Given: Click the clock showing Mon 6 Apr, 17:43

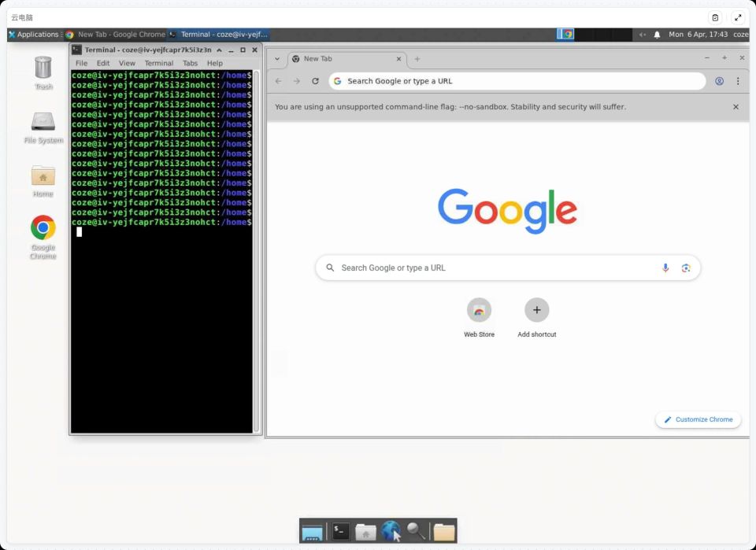Looking at the screenshot, I should point(698,35).
